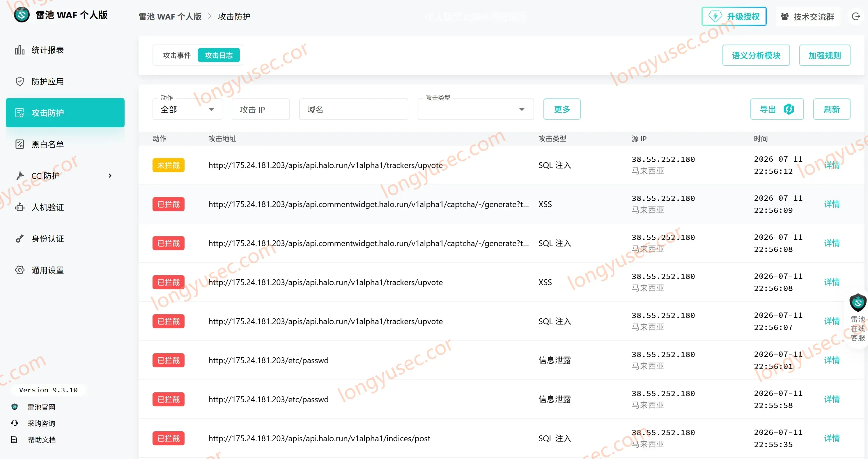This screenshot has width=868, height=459.
Task: Click the 帮助文档 document icon
Action: (x=14, y=439)
